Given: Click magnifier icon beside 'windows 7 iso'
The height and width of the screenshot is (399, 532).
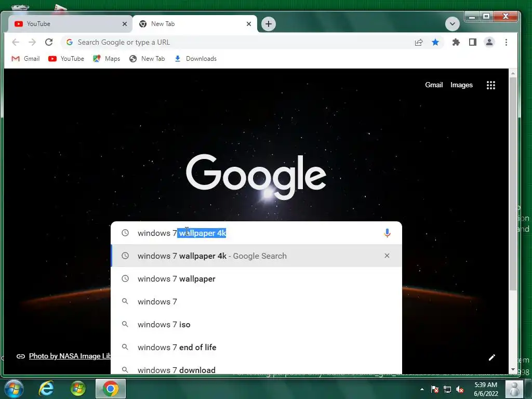Looking at the screenshot, I should point(125,324).
